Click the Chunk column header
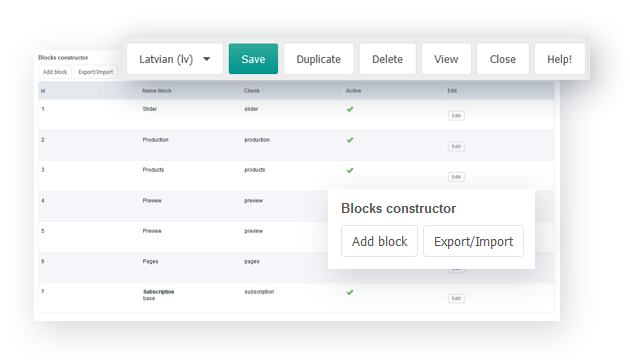Screen dimensions: 630x360 coord(252,91)
